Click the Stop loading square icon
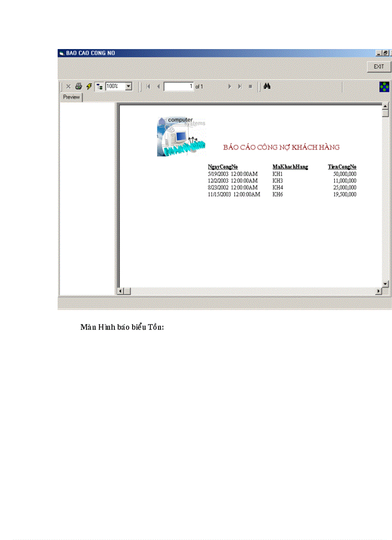The image size is (392, 540). 250,87
